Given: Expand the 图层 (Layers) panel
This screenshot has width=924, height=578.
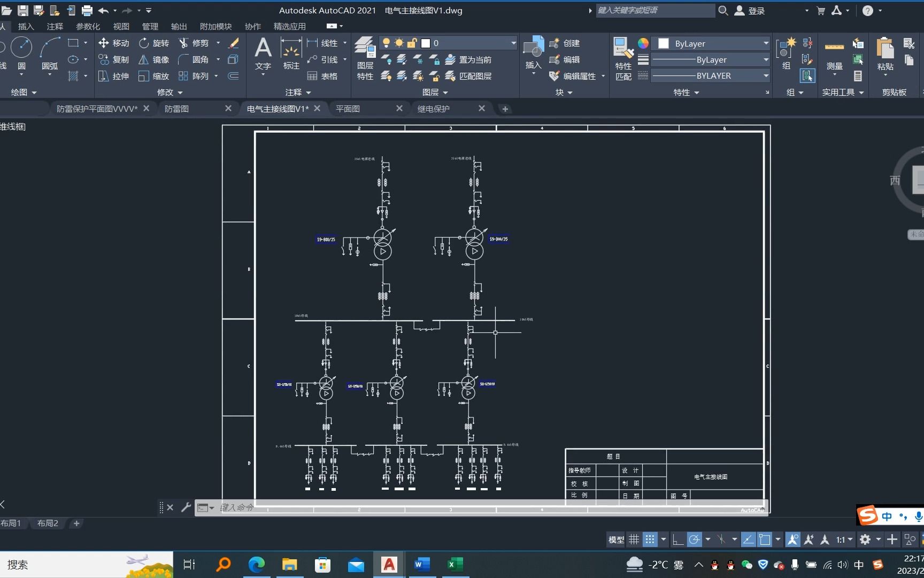Looking at the screenshot, I should (435, 92).
